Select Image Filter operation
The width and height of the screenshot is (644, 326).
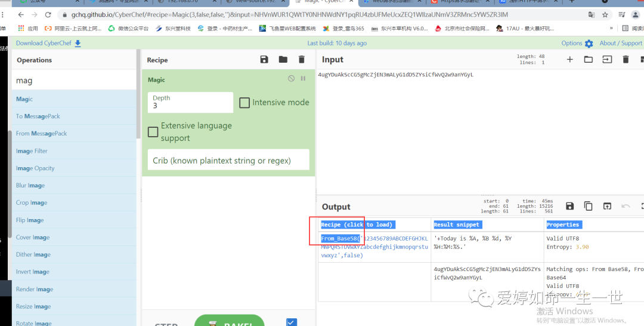click(x=74, y=151)
